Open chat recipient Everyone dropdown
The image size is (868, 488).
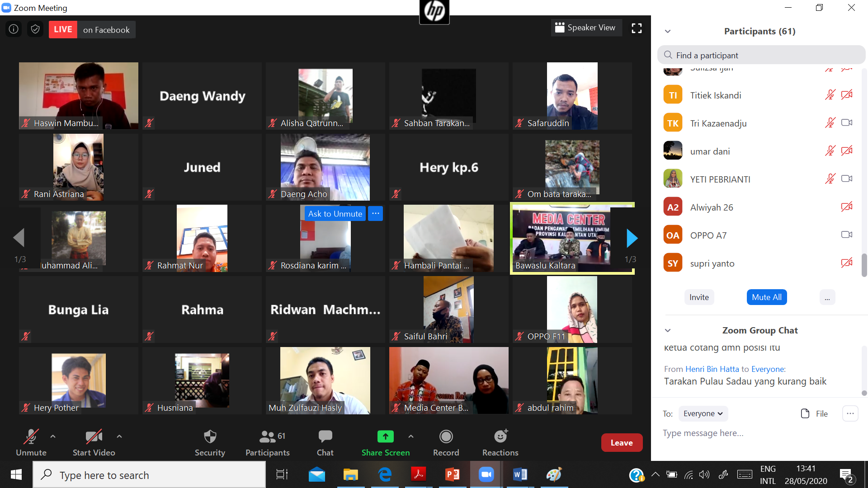pyautogui.click(x=703, y=413)
